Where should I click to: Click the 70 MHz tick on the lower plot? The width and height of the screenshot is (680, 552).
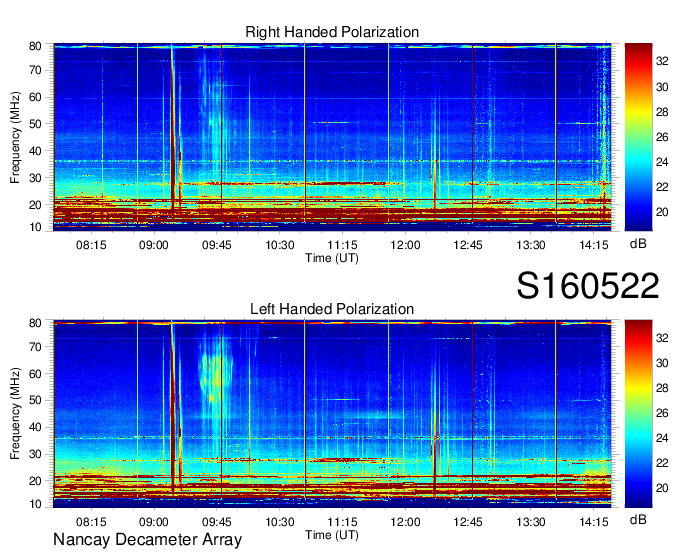pos(35,347)
